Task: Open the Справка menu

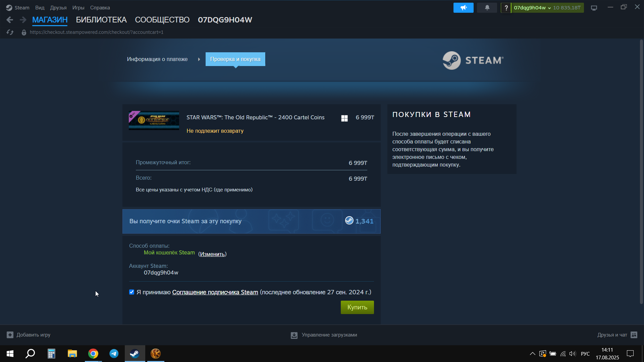Action: click(100, 8)
